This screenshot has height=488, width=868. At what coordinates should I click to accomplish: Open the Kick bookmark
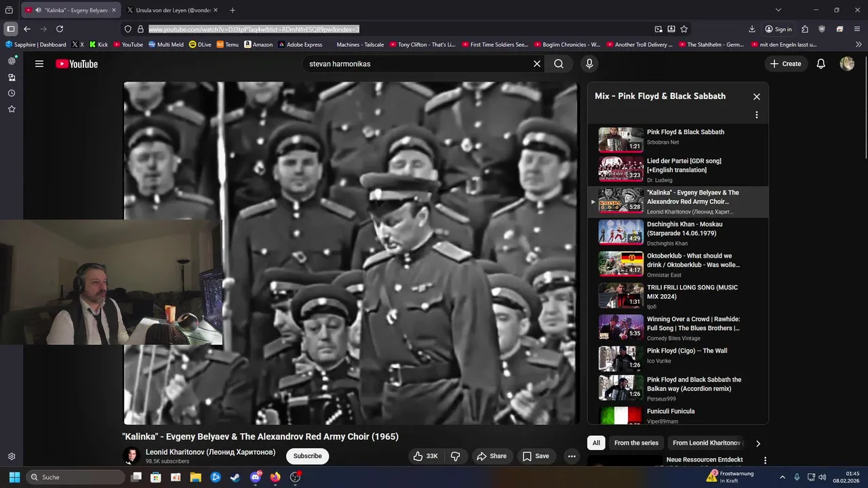click(x=98, y=45)
